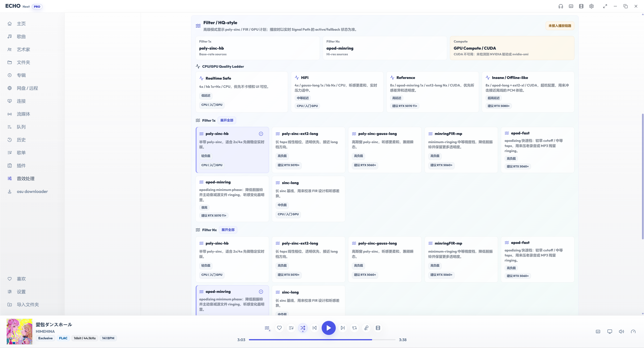Open 艺术家 in the sidebar
Image resolution: width=644 pixels, height=348 pixels.
click(x=32, y=49)
